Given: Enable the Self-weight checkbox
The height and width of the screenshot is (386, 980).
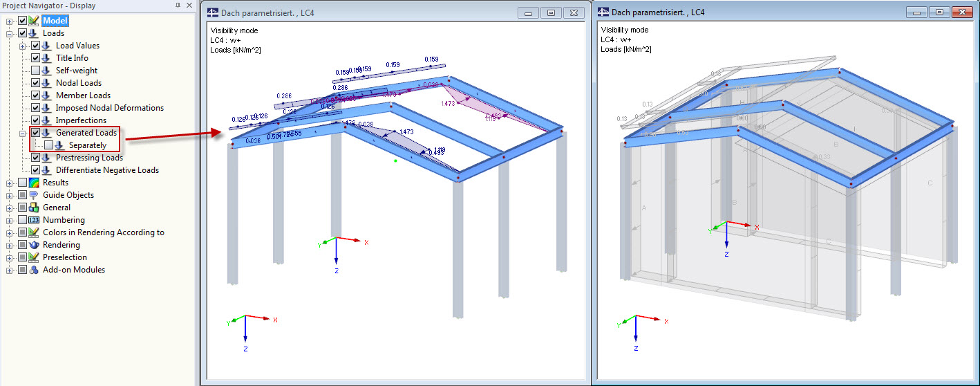Looking at the screenshot, I should coord(35,71).
